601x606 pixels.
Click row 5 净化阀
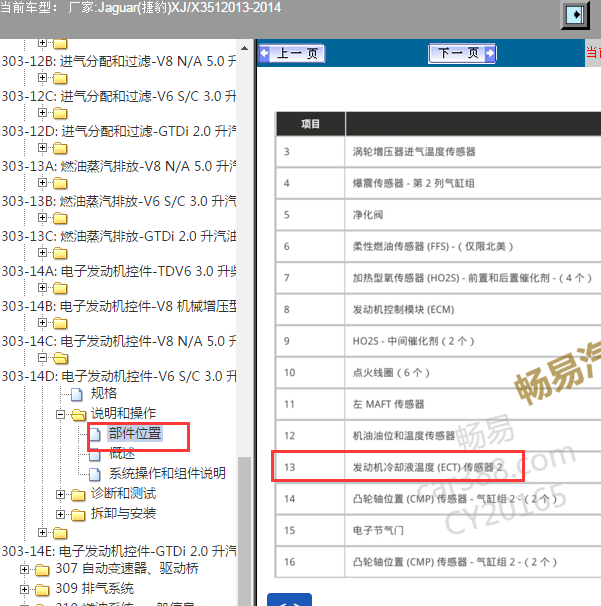pos(438,215)
